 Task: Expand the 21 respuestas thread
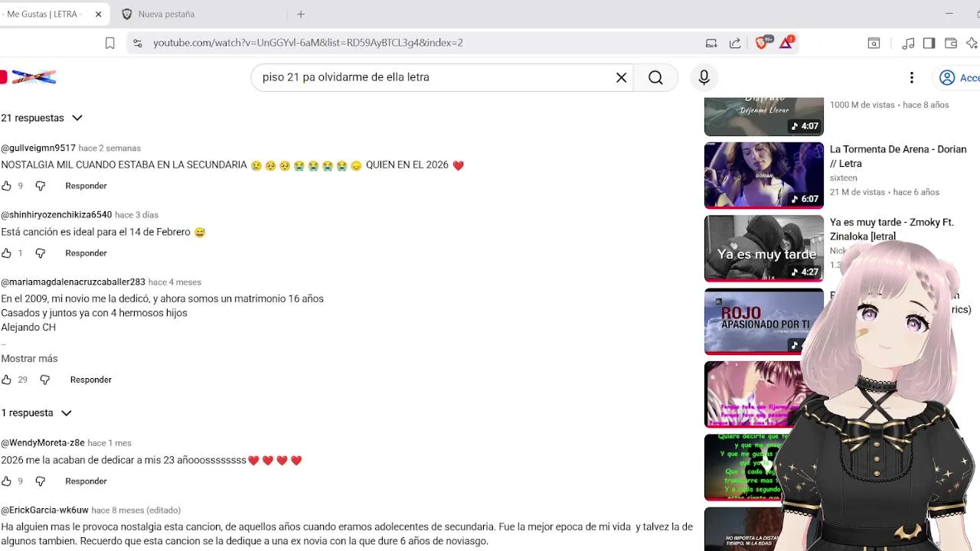pyautogui.click(x=41, y=118)
